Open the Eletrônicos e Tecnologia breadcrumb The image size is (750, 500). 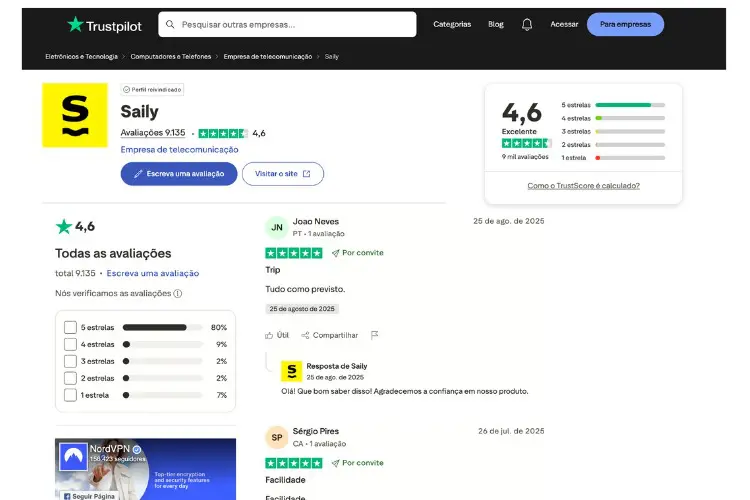pyautogui.click(x=81, y=56)
